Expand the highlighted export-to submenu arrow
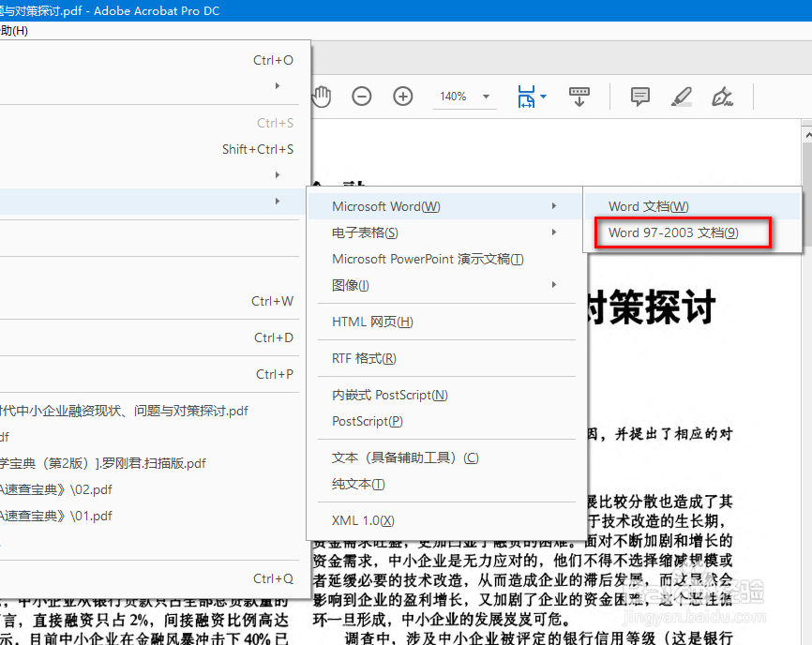 (x=278, y=201)
